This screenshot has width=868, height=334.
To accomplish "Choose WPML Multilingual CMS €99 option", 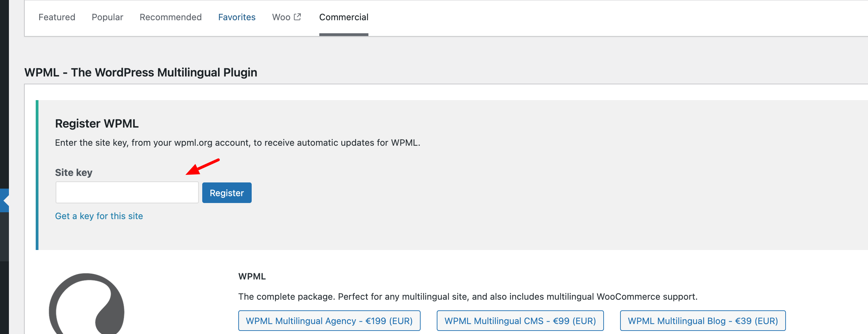I will (x=520, y=321).
